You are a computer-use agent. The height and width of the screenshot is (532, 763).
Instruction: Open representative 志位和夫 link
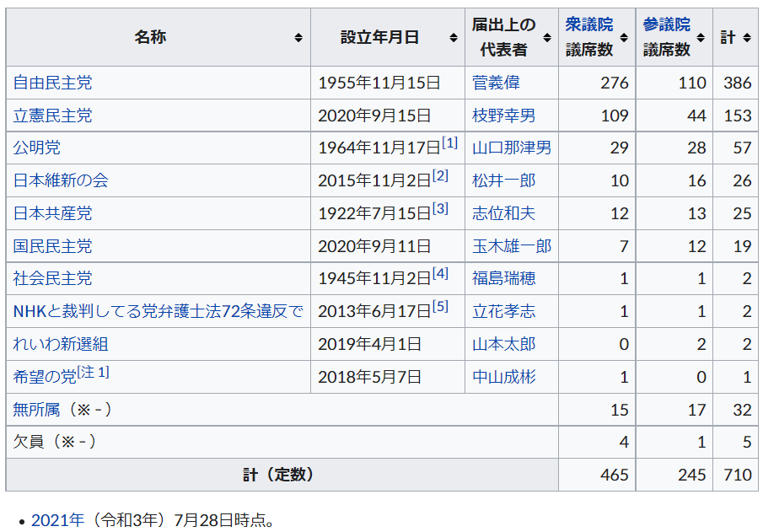click(503, 213)
